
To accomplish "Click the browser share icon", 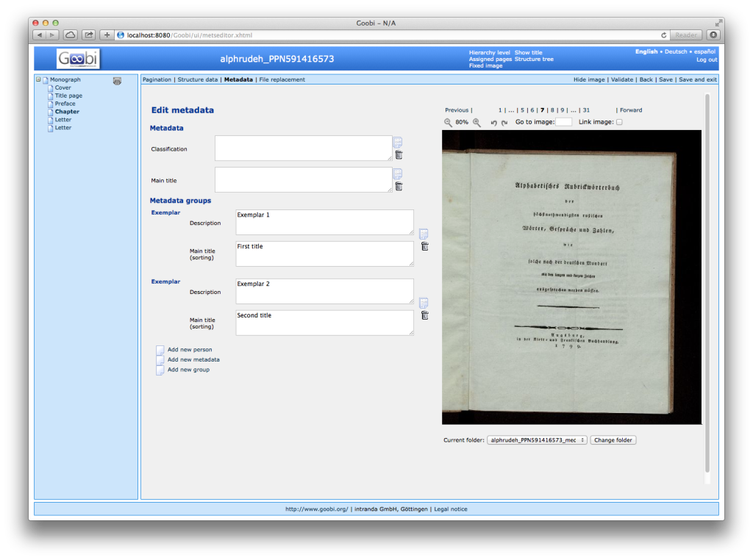I will [x=88, y=35].
